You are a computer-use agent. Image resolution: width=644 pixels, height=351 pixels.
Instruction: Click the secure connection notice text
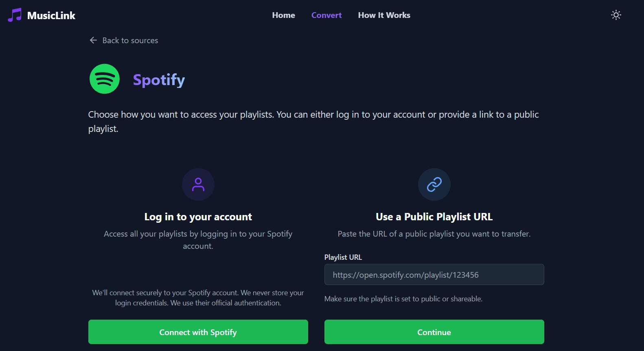click(198, 298)
